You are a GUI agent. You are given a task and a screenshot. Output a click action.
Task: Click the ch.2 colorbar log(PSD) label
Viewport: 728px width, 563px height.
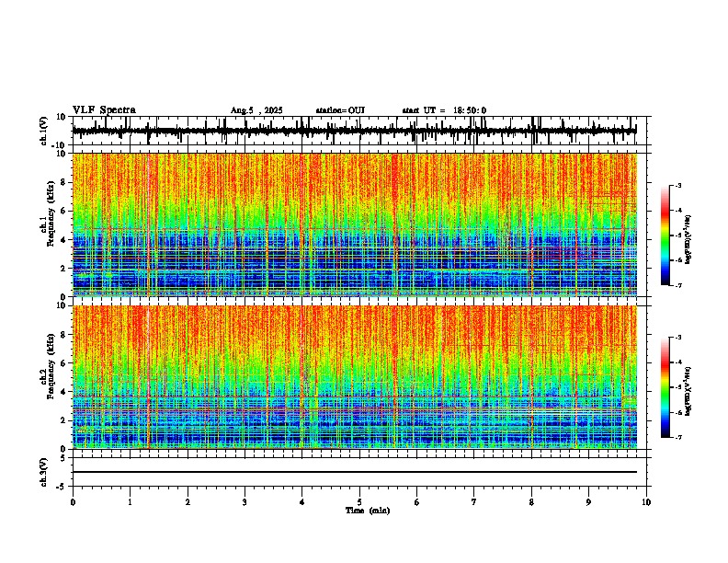pyautogui.click(x=688, y=391)
